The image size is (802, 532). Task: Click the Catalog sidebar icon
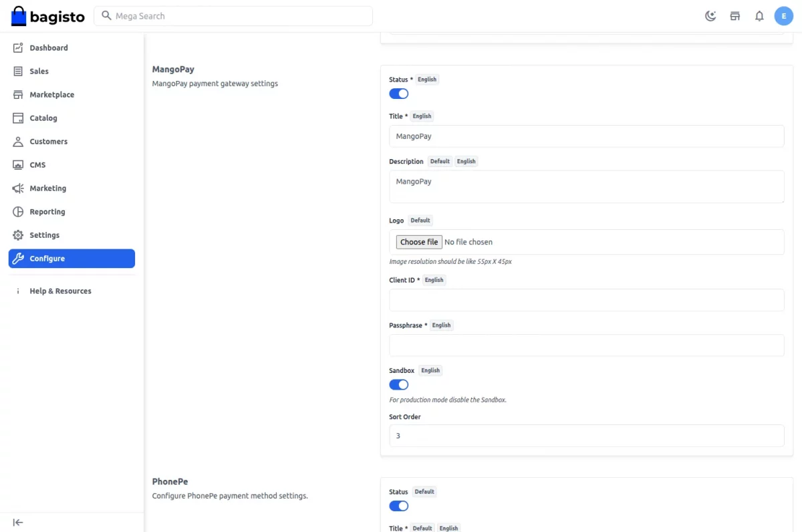[x=18, y=118]
